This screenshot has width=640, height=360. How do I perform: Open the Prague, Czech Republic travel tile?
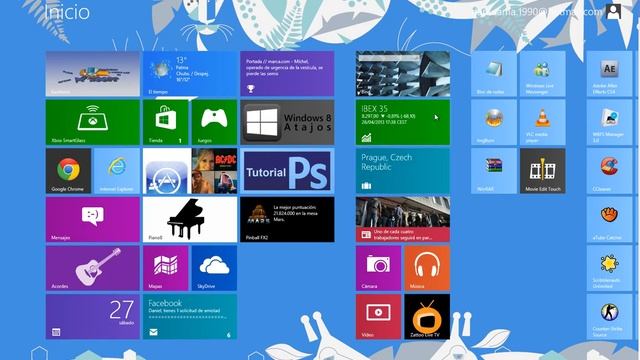[x=403, y=171]
